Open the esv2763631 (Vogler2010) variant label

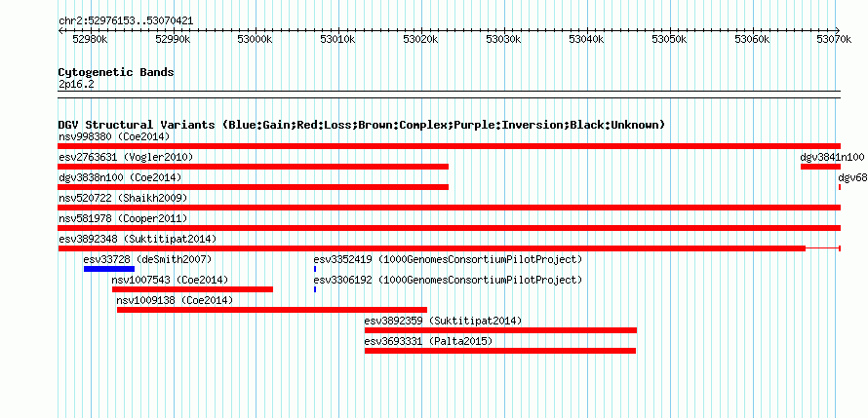(126, 157)
